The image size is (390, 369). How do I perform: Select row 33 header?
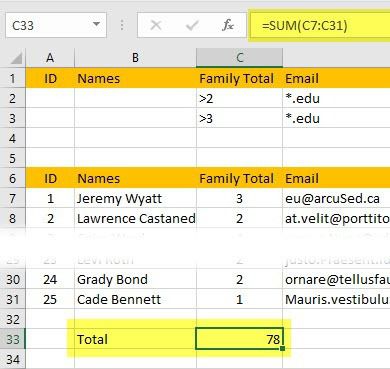click(13, 339)
